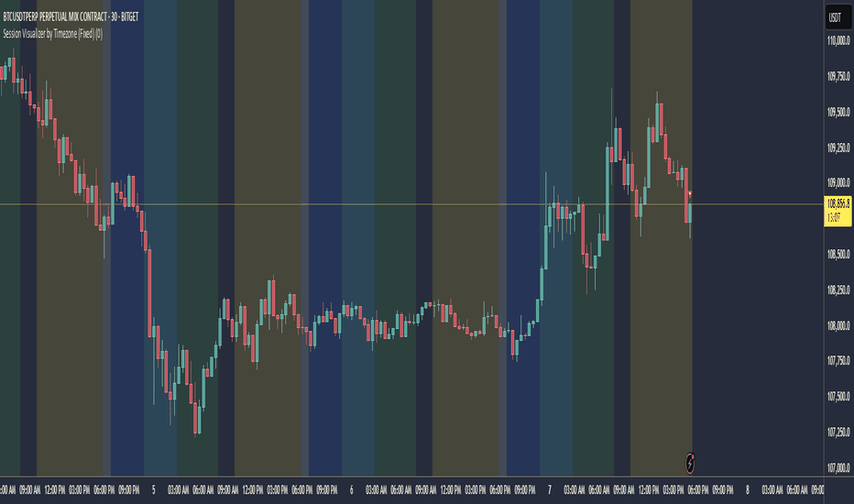
Task: Click the 108,000.0 price axis label
Action: (838, 326)
